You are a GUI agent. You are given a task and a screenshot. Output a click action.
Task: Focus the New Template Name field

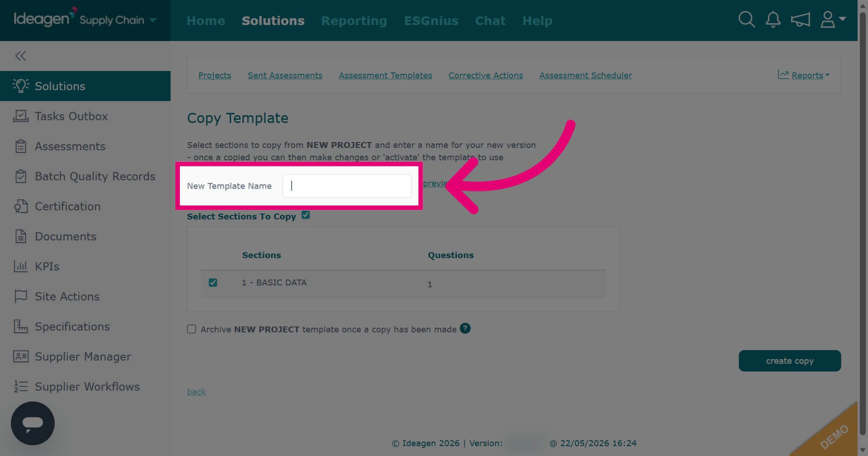tap(347, 186)
